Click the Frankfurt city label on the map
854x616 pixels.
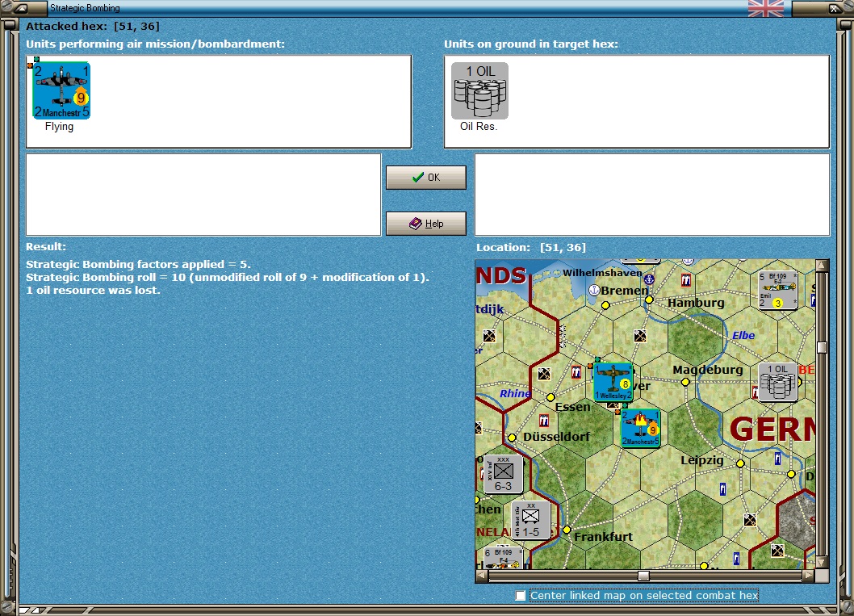tap(604, 537)
